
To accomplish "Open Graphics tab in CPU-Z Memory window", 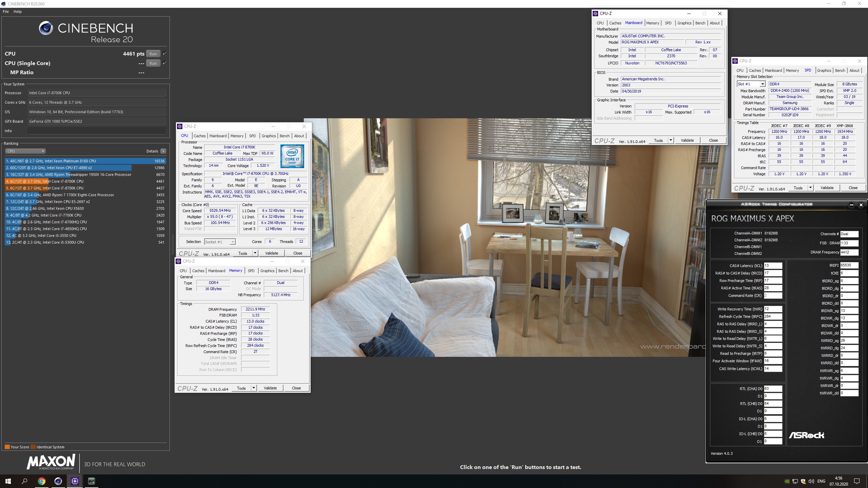I will point(268,271).
